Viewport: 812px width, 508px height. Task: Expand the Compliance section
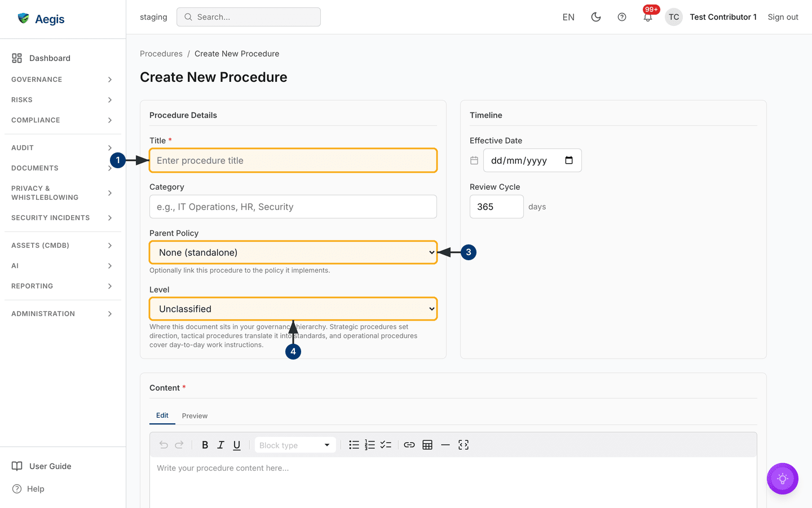(63, 120)
